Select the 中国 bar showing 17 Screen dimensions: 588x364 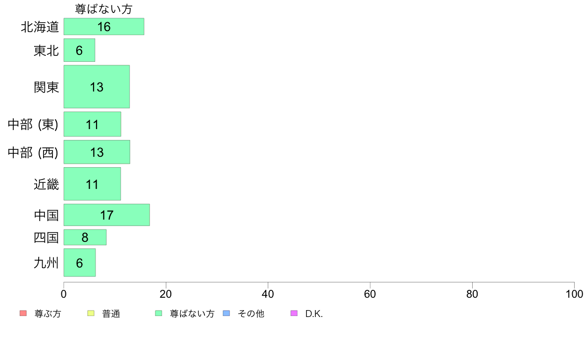(106, 215)
